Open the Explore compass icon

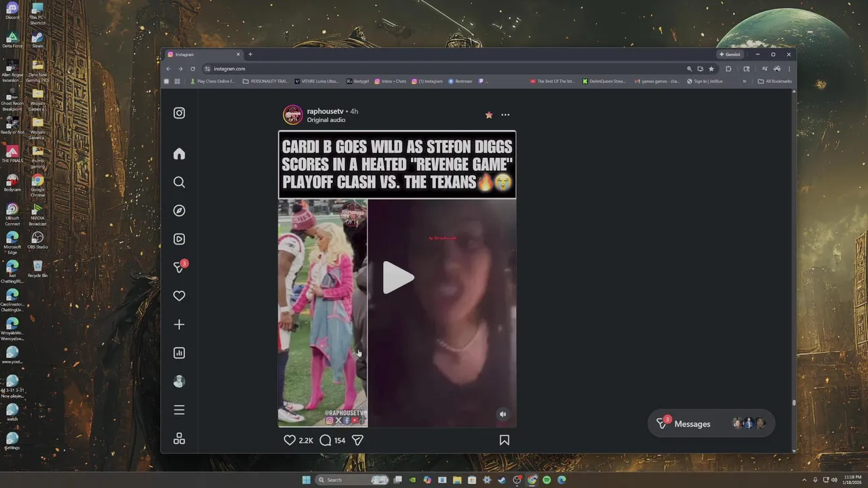tap(179, 211)
